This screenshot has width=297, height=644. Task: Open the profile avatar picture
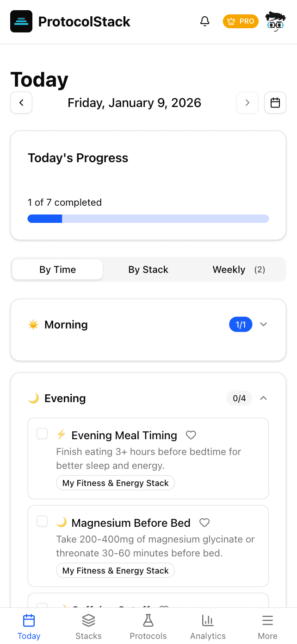[275, 21]
